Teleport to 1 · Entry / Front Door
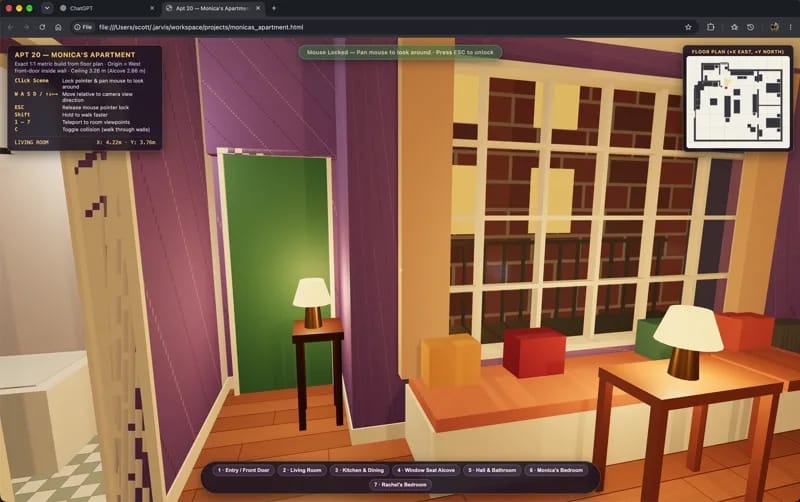This screenshot has height=502, width=800. coord(243,470)
